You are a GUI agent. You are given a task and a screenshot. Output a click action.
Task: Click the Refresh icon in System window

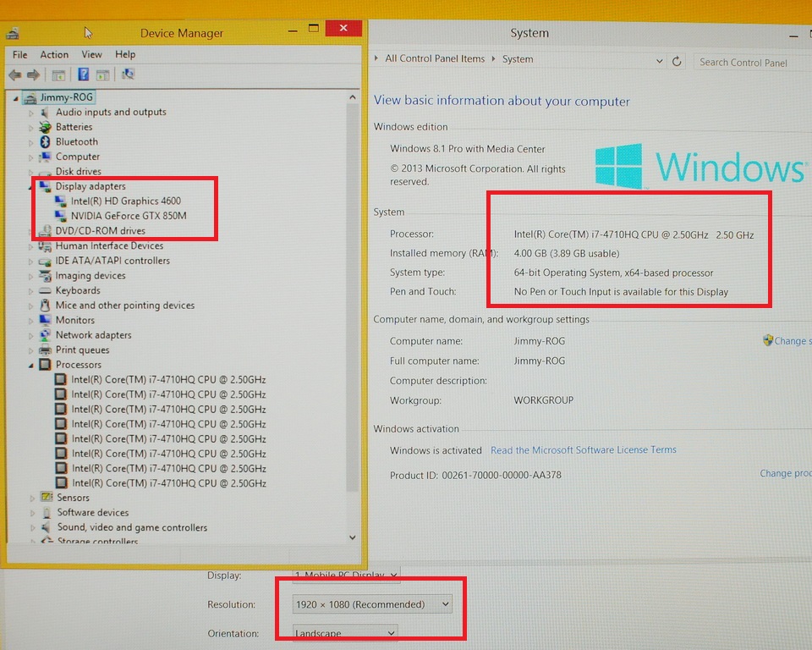[x=677, y=61]
